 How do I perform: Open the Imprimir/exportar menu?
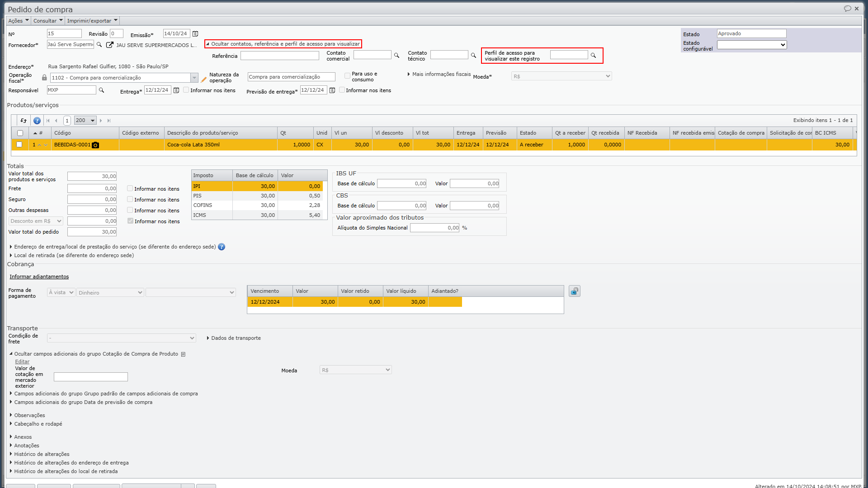(x=92, y=21)
